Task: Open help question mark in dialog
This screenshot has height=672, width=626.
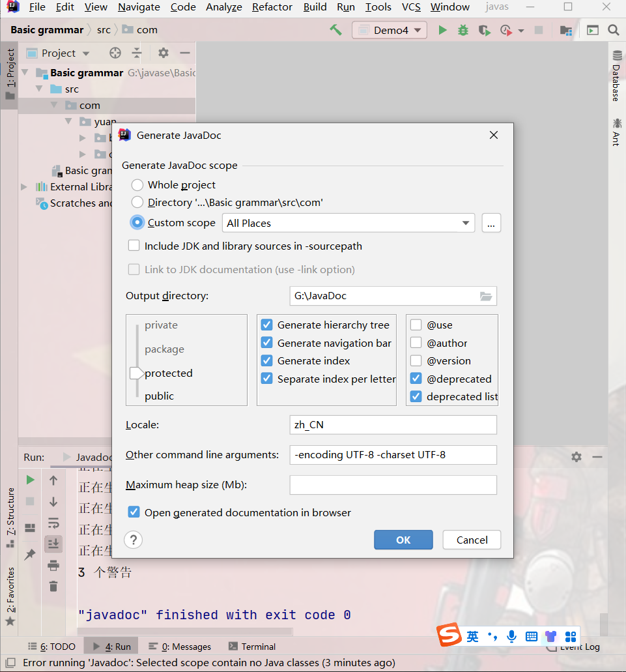Action: (x=133, y=540)
